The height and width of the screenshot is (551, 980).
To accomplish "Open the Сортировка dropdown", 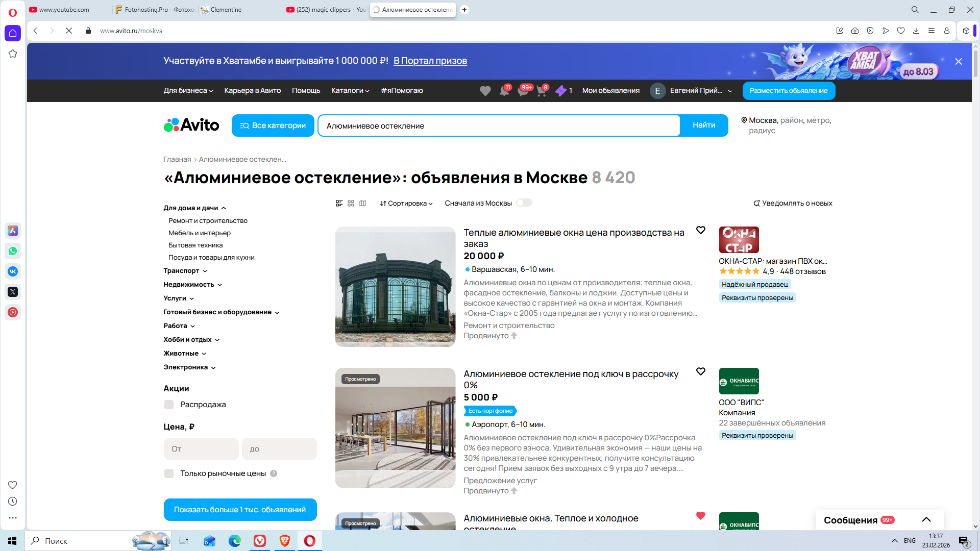I will [406, 203].
